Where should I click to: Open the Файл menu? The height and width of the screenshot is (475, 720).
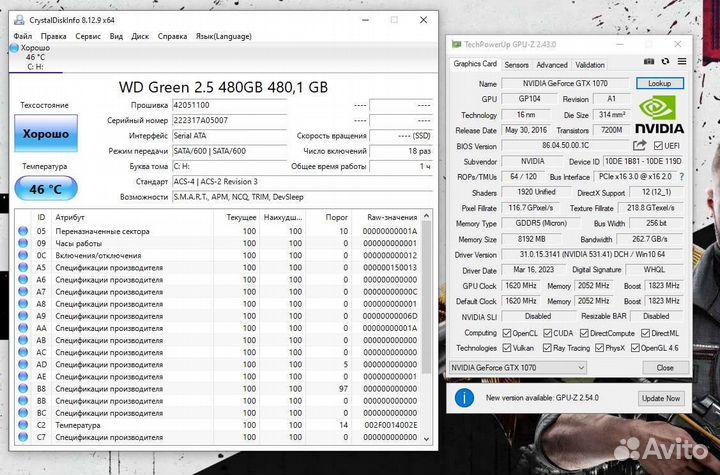(x=22, y=36)
